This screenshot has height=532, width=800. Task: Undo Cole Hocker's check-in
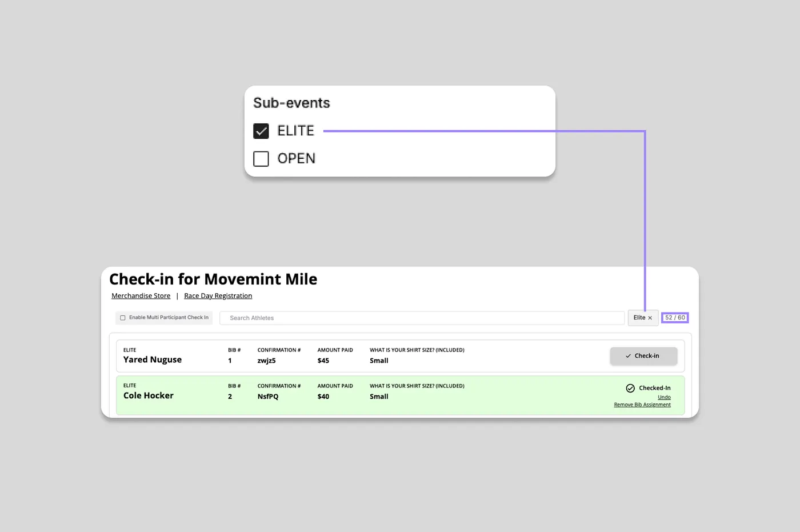[x=664, y=397]
